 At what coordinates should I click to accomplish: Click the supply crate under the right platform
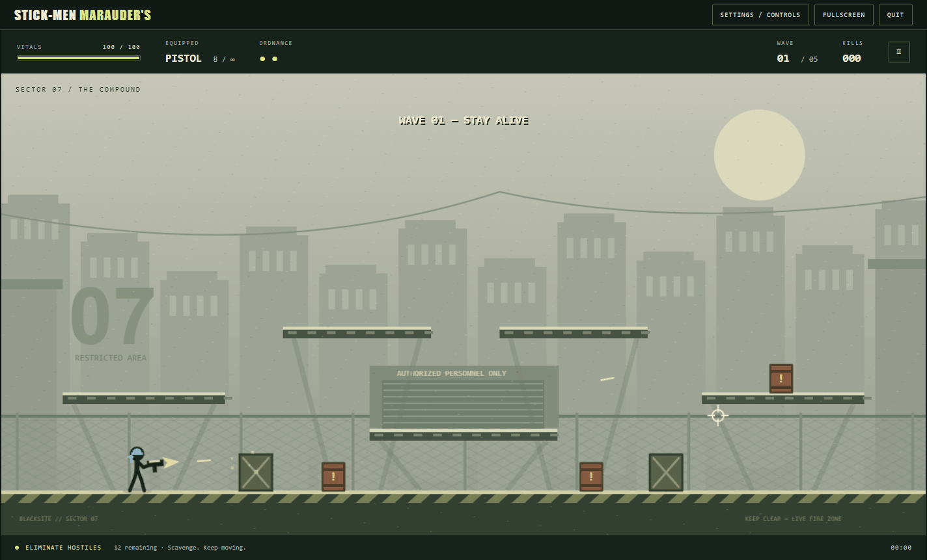[666, 472]
